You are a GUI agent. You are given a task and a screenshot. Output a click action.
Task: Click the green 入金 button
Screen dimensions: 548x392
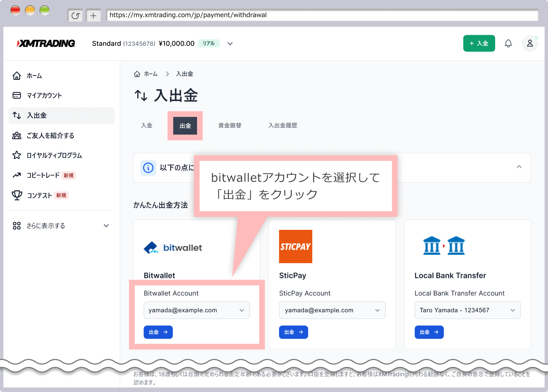479,43
